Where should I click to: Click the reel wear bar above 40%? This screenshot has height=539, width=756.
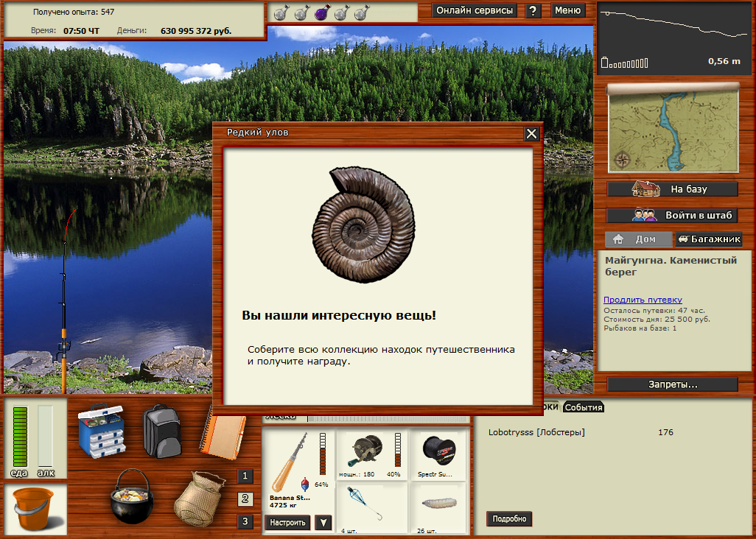(398, 450)
